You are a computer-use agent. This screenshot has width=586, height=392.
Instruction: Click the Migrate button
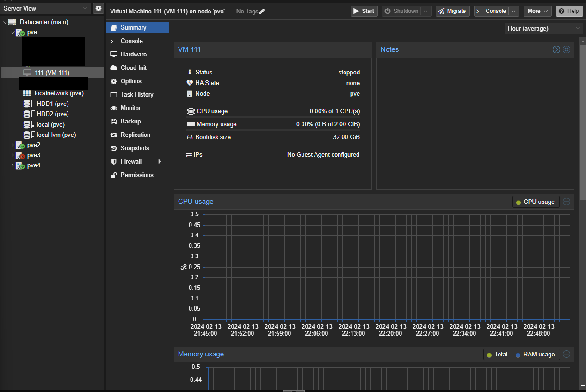click(x=452, y=11)
